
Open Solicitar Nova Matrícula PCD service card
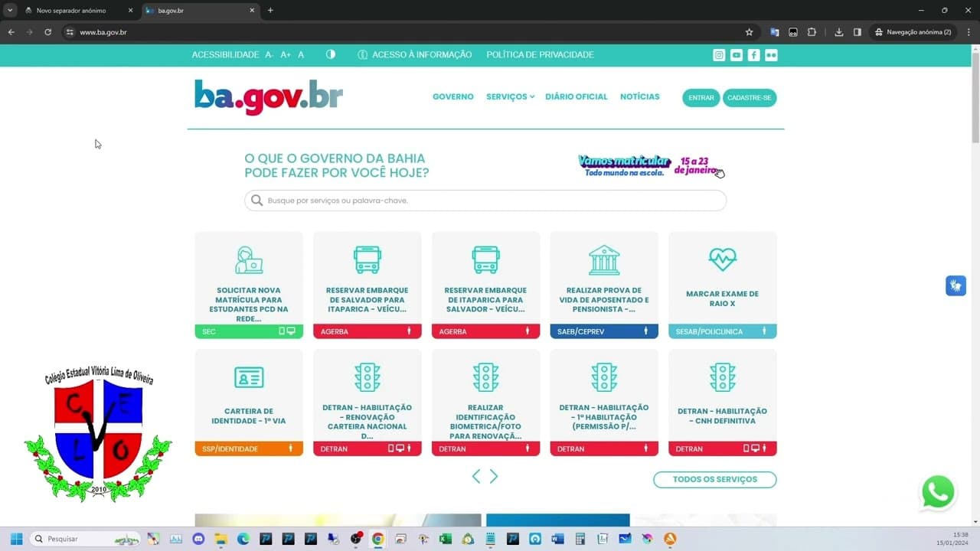click(x=249, y=285)
